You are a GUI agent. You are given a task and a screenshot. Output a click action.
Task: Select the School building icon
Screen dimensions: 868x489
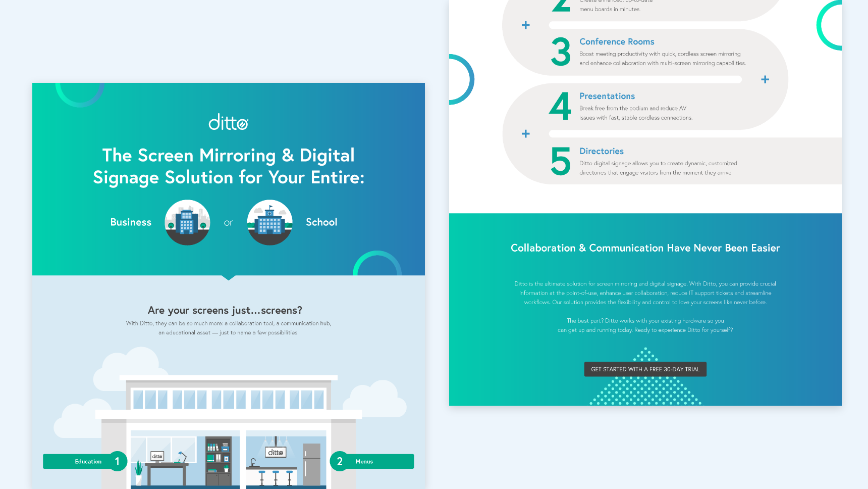269,222
